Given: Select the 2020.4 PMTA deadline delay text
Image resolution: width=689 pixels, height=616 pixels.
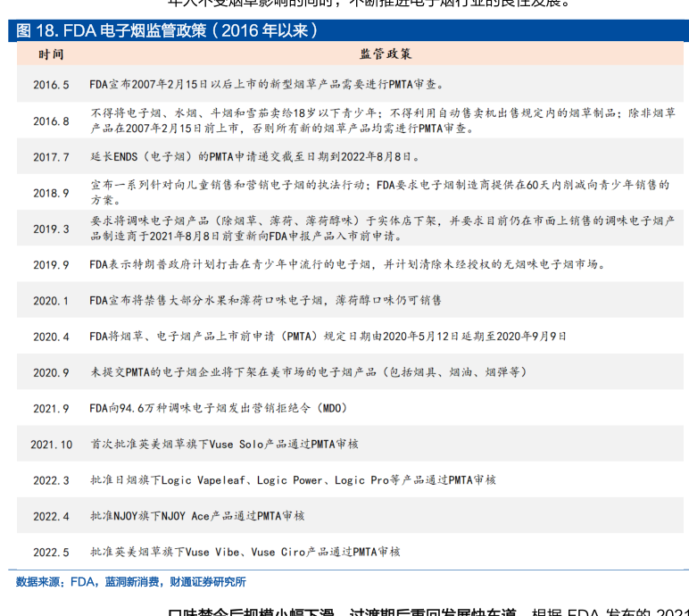Looking at the screenshot, I should point(328,337).
